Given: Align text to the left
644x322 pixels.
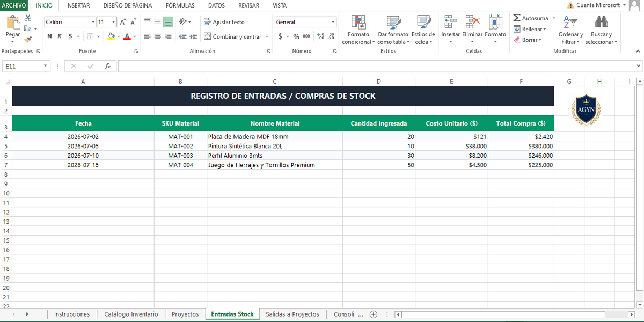Looking at the screenshot, I should pos(147,36).
